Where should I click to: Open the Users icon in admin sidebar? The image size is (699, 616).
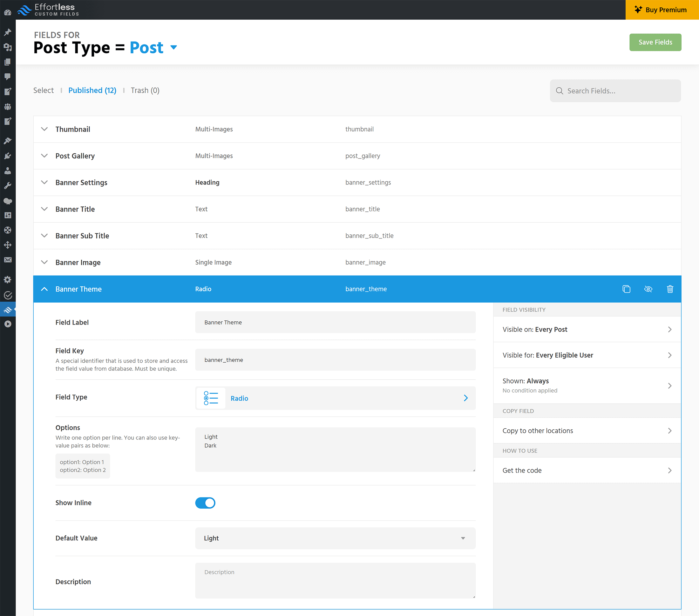[8, 171]
